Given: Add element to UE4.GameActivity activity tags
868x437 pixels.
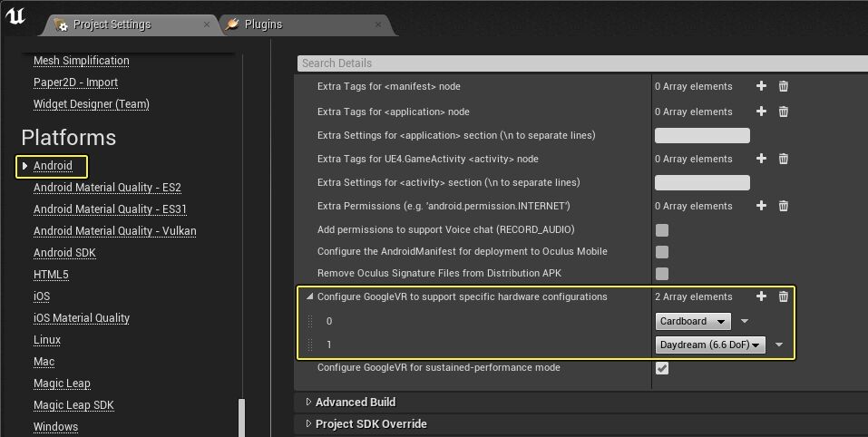Looking at the screenshot, I should [761, 159].
